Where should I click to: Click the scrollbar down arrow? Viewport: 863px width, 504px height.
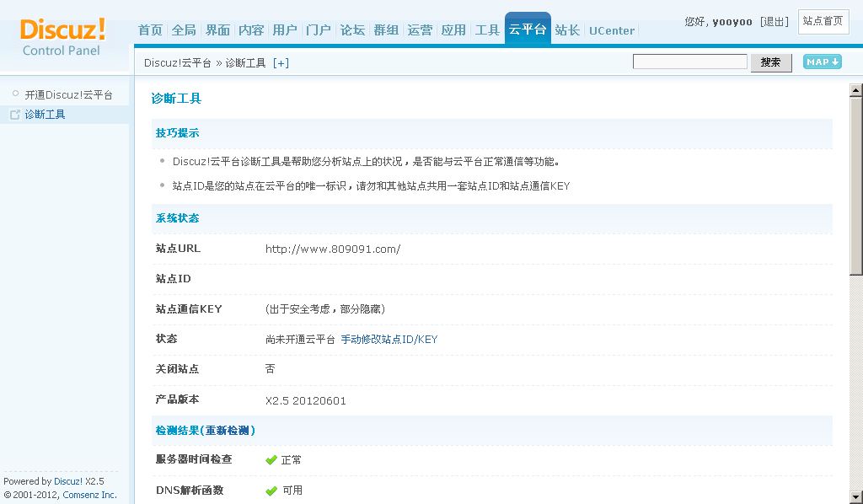coord(856,496)
